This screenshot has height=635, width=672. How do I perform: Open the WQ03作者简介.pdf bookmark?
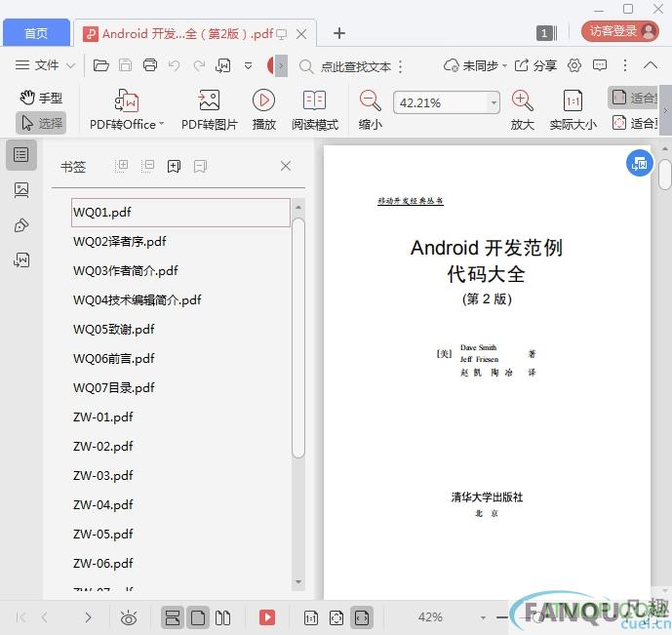coord(126,271)
